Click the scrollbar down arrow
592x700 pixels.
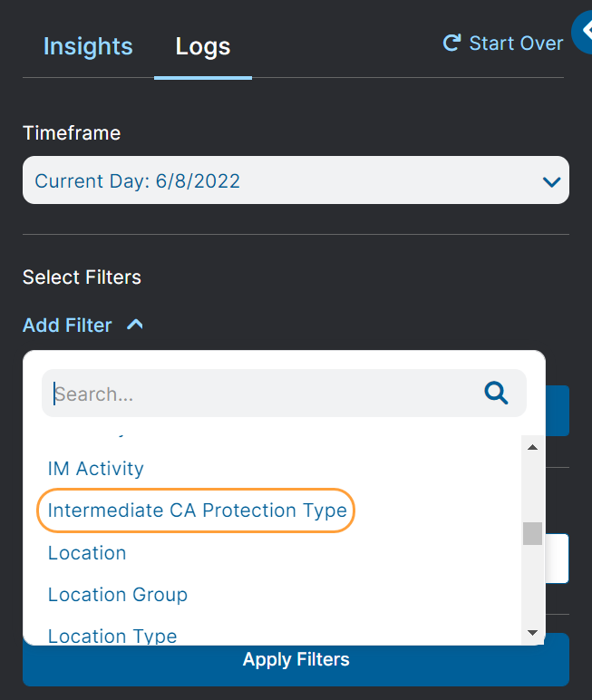pos(532,632)
